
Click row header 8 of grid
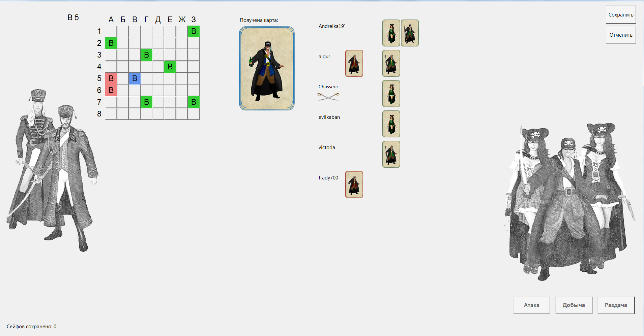[x=99, y=114]
